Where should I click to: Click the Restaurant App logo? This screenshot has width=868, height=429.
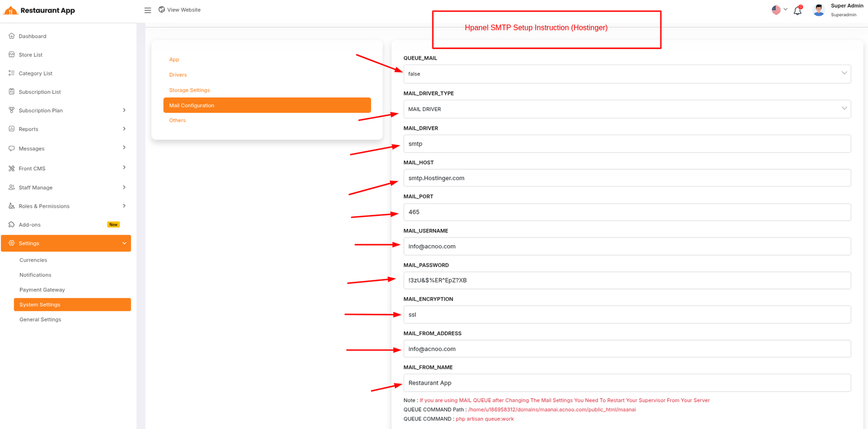[x=11, y=10]
